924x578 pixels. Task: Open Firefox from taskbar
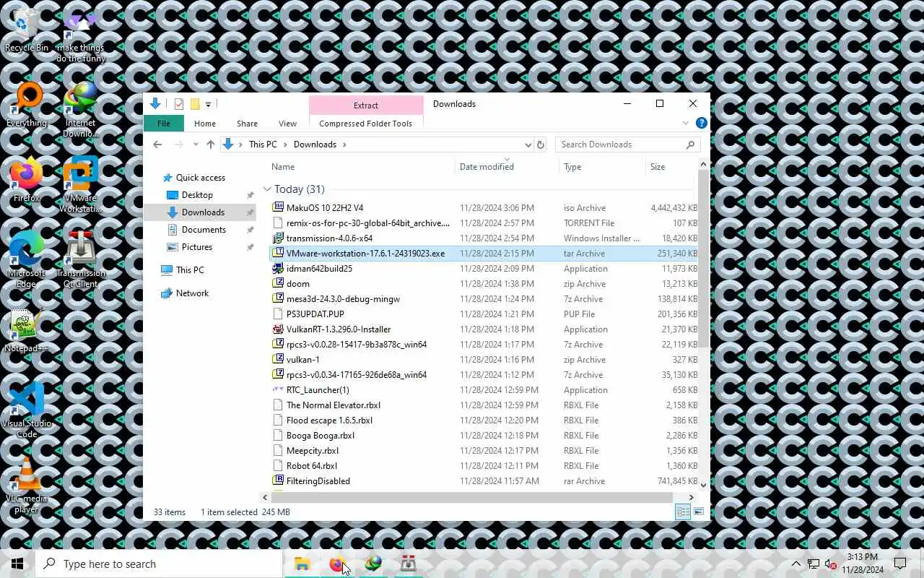point(337,564)
